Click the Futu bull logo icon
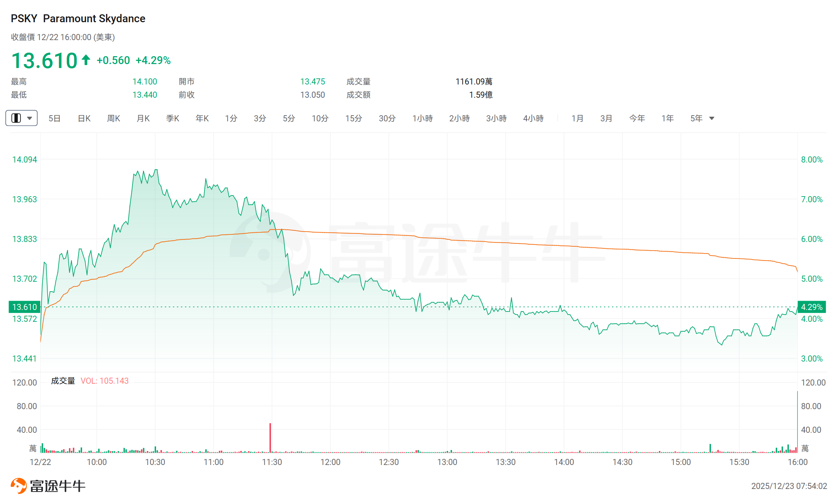 tap(19, 486)
